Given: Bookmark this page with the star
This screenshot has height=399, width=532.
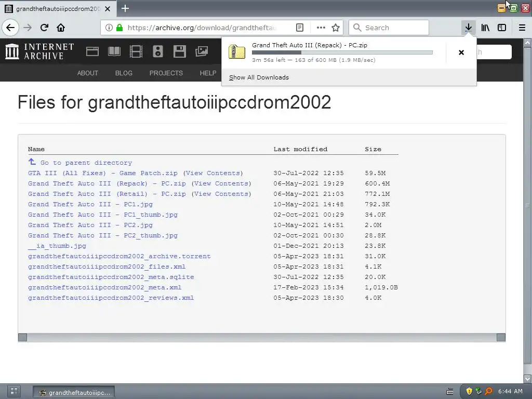Looking at the screenshot, I should (336, 28).
